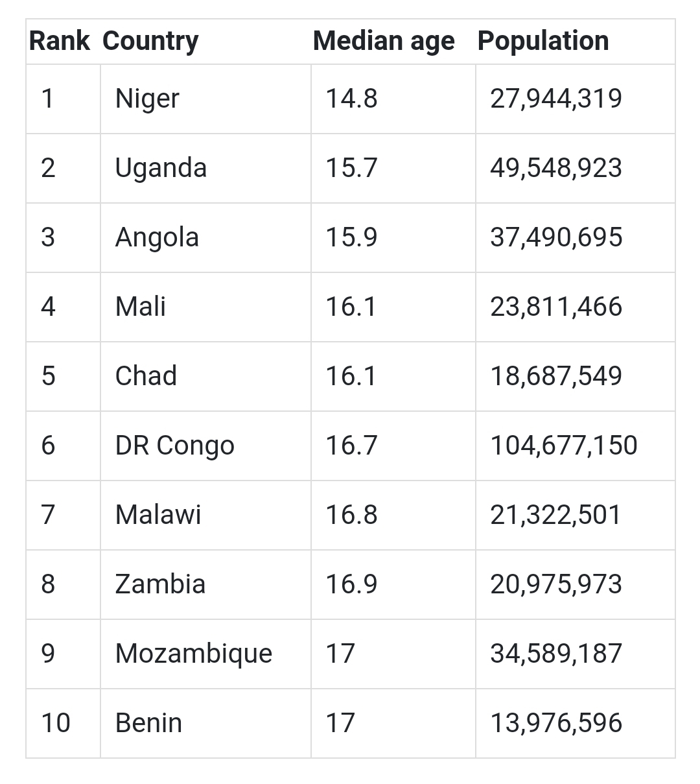Screen dimensions: 700x784
Task: Click Niger's median age value 14.8
Action: click(351, 99)
